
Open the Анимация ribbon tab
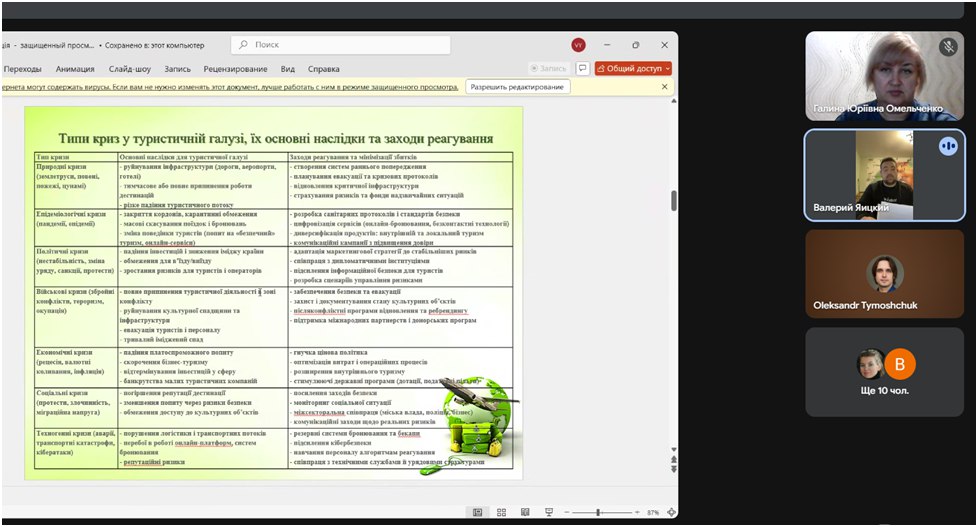(75, 69)
